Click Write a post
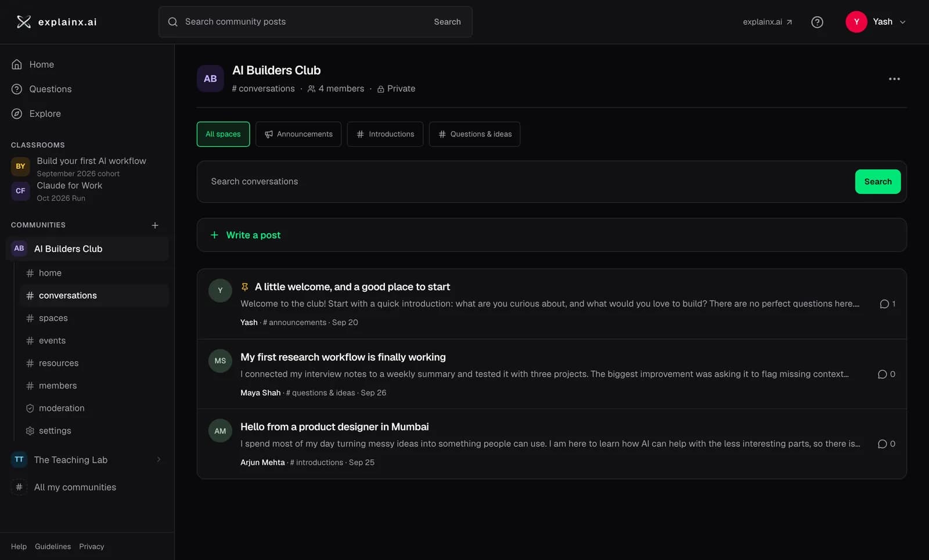The width and height of the screenshot is (929, 560). click(253, 235)
